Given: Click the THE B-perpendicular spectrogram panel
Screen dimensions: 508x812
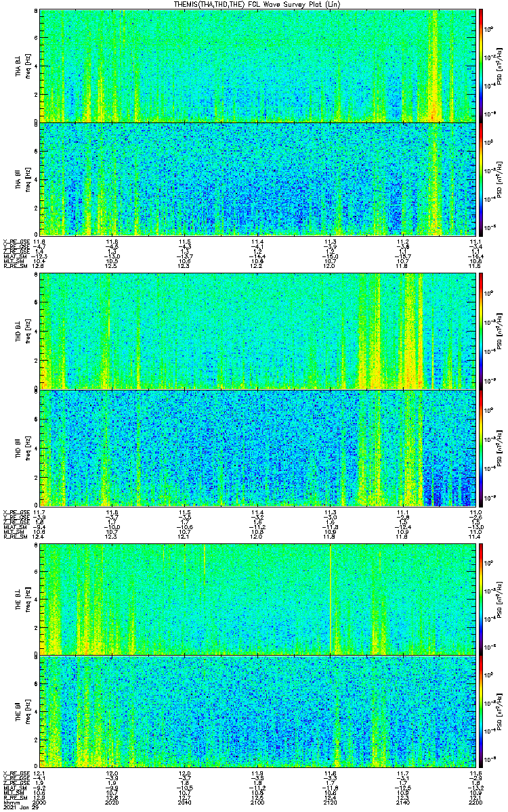Looking at the screenshot, I should coord(258,598).
